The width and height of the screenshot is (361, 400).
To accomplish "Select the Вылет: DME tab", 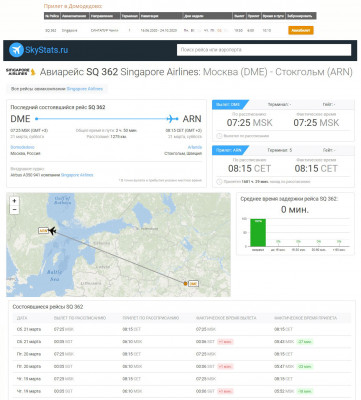I will pos(230,104).
